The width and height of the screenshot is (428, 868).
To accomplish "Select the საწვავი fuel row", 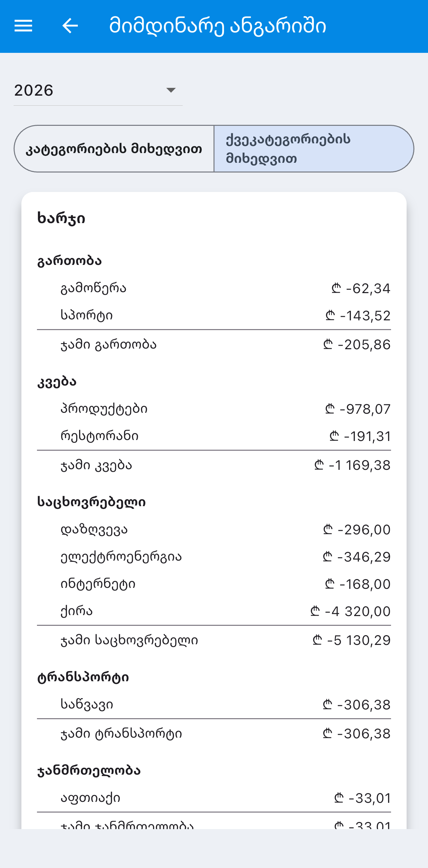I will [x=214, y=705].
